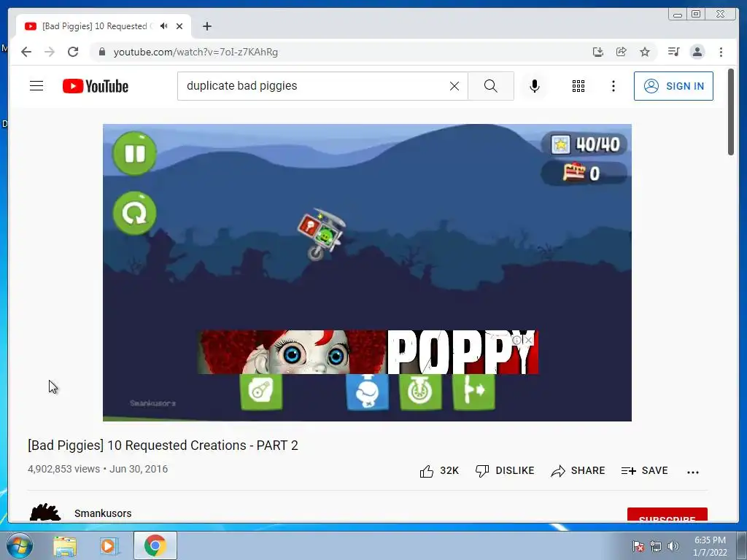Image resolution: width=747 pixels, height=560 pixels.
Task: Reload the YouTube page
Action: click(73, 52)
